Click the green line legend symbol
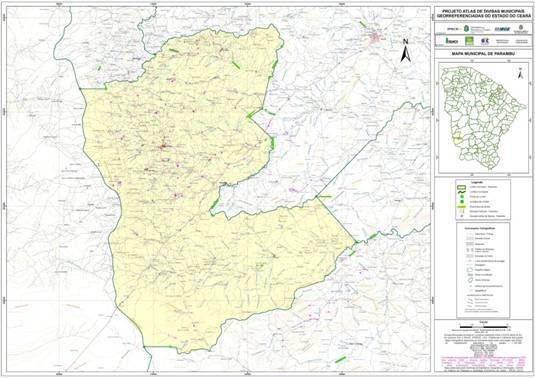Screen dimensions: 535x378 point(461,207)
